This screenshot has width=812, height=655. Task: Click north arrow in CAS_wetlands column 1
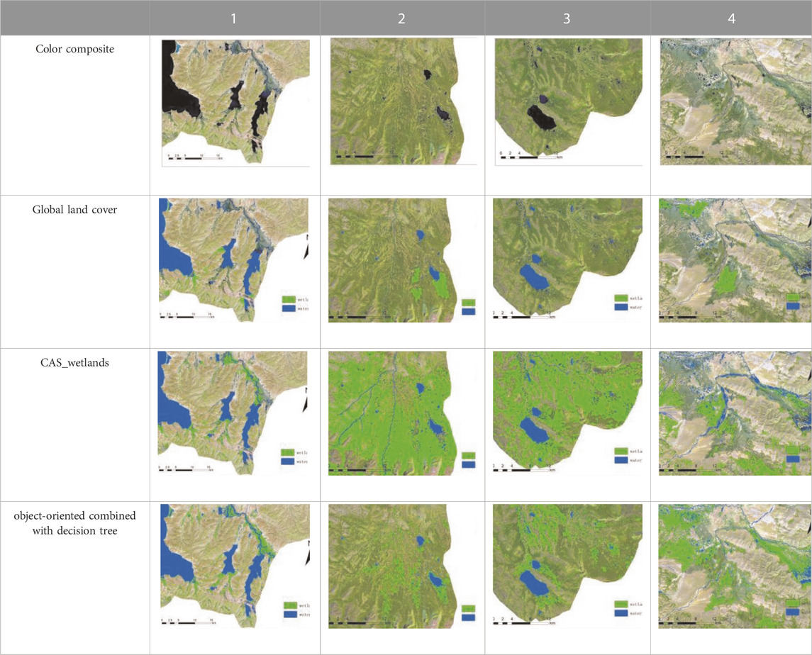pyautogui.click(x=306, y=400)
